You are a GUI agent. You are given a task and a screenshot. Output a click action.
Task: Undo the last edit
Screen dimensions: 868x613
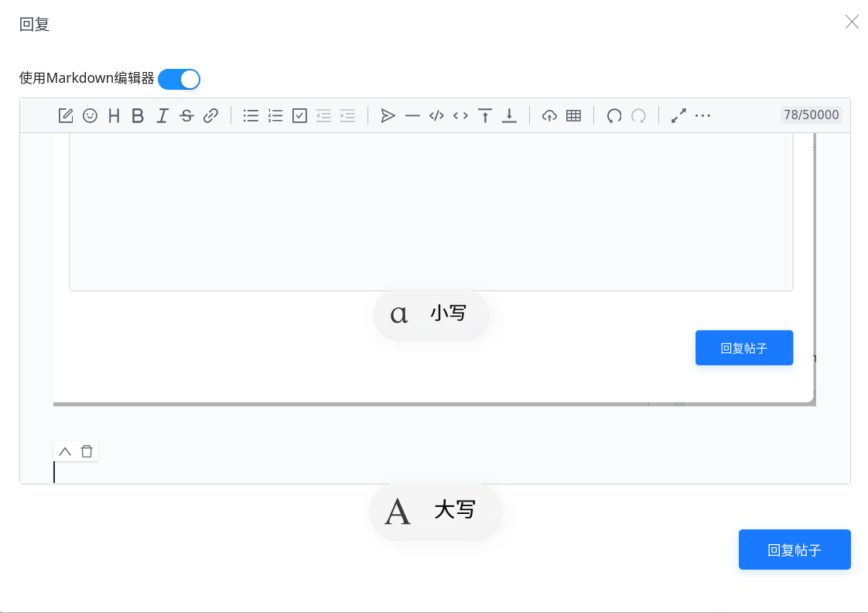pos(613,115)
